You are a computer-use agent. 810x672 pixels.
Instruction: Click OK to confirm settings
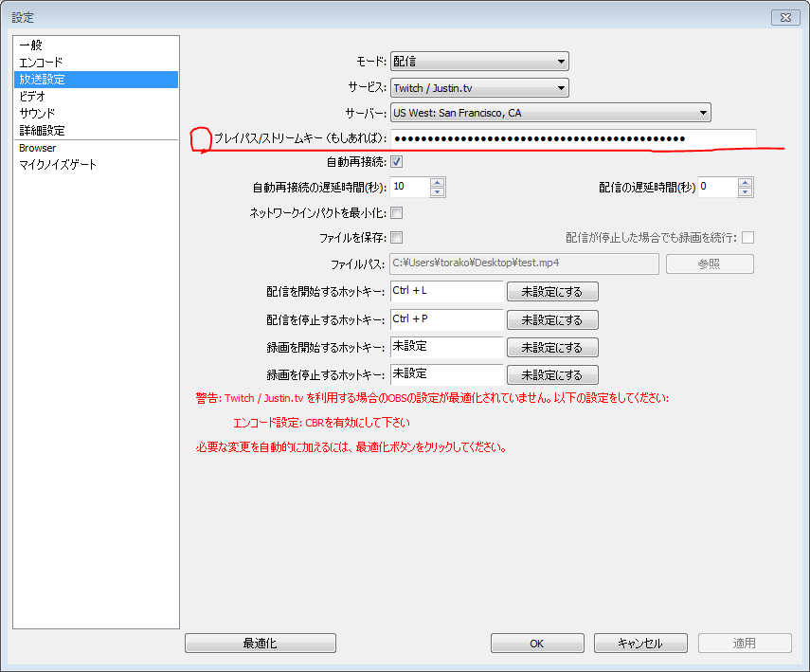(x=536, y=643)
